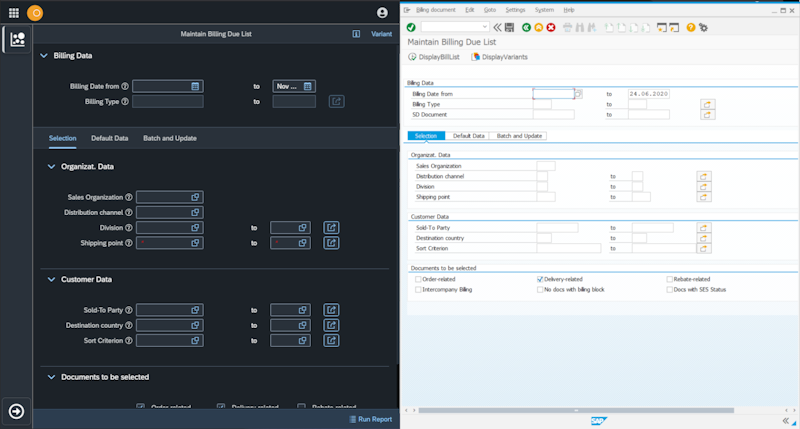Click the red Cancel icon in toolbar
The image size is (800, 429).
click(551, 27)
